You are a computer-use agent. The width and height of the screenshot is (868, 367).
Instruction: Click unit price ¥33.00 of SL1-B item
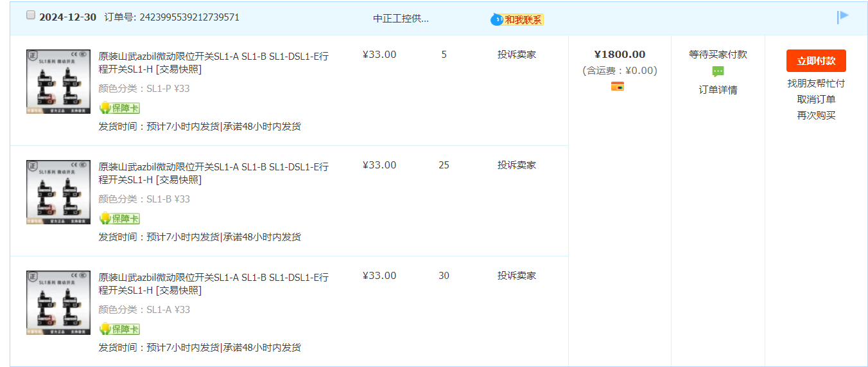[379, 165]
